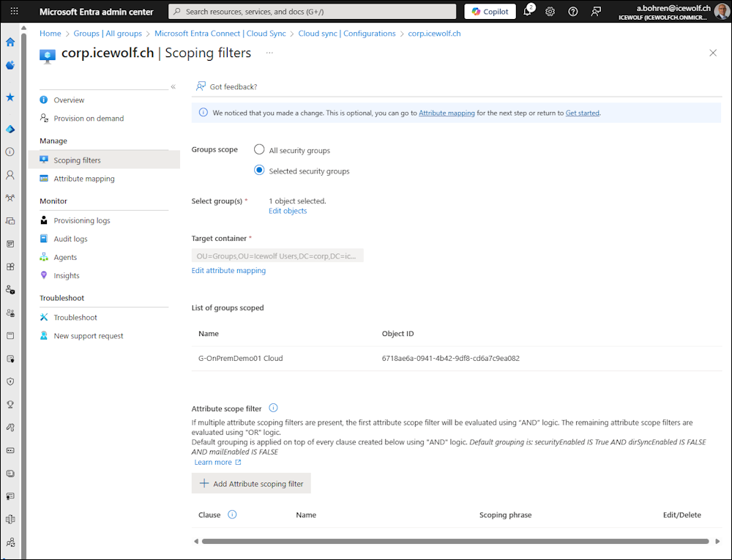The image size is (732, 560).
Task: Click the Edit objects link
Action: (288, 211)
